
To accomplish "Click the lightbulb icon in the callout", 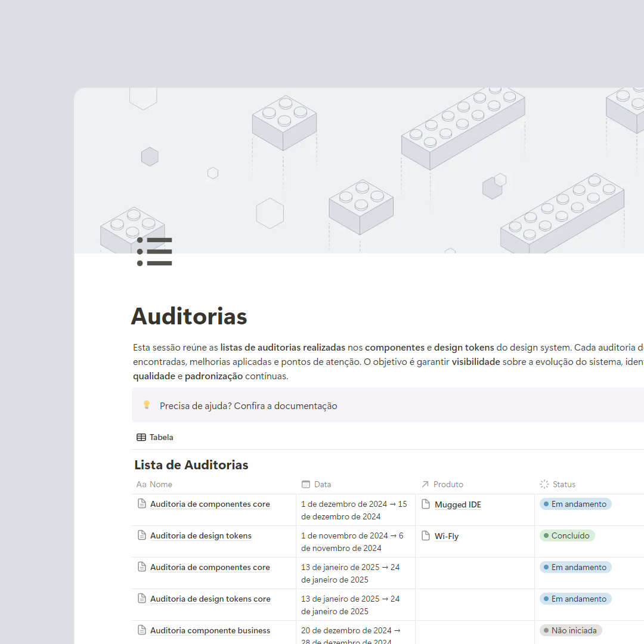I will click(x=147, y=405).
